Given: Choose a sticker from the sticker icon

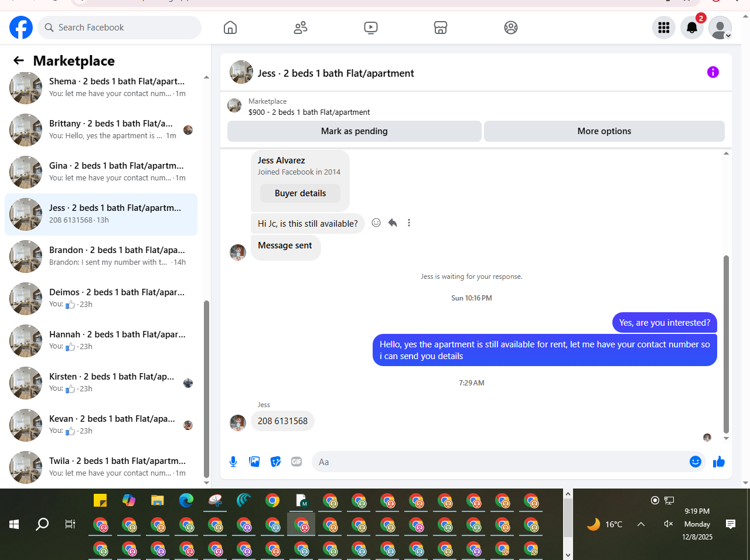Looking at the screenshot, I should (275, 462).
